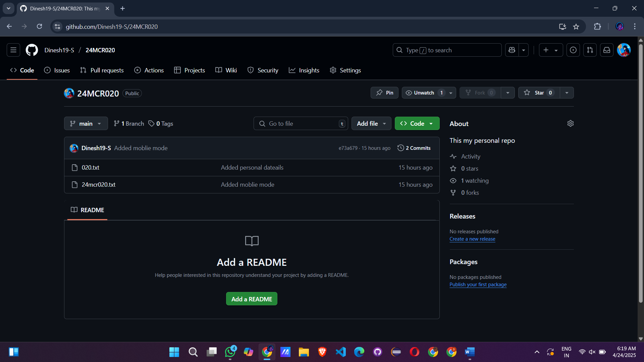Open the GitHub homepage via Octocat logo
The width and height of the screenshot is (644, 362).
pos(32,50)
